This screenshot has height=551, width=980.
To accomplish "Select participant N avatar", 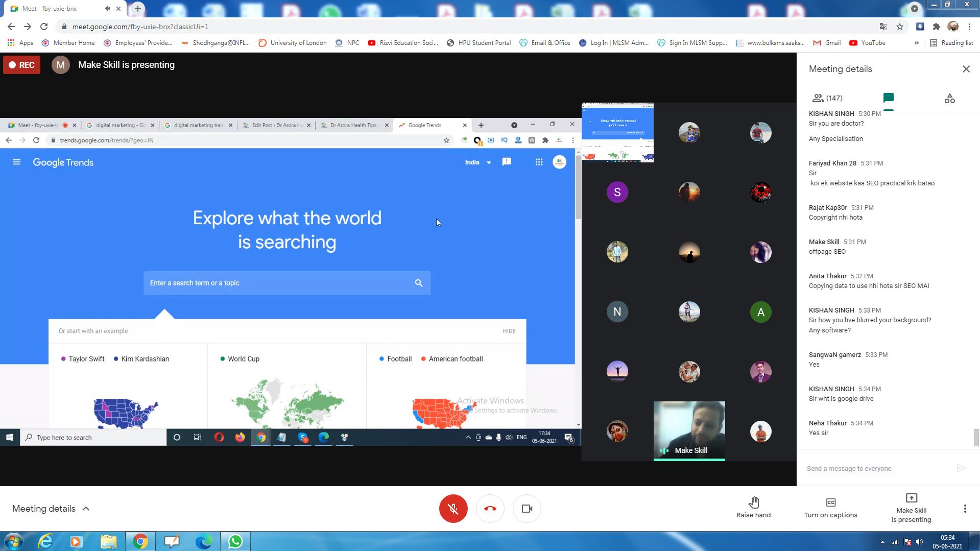I will coord(617,312).
